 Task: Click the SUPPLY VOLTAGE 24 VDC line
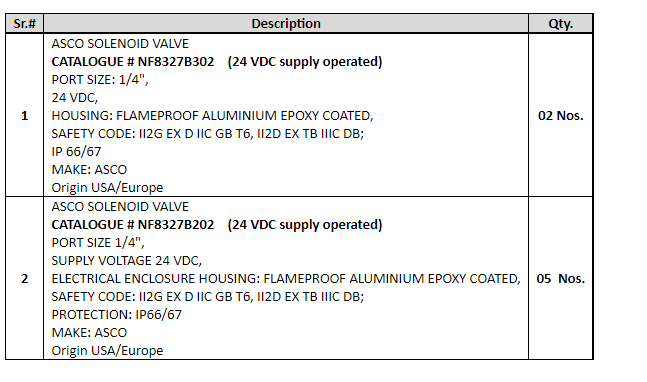(127, 261)
